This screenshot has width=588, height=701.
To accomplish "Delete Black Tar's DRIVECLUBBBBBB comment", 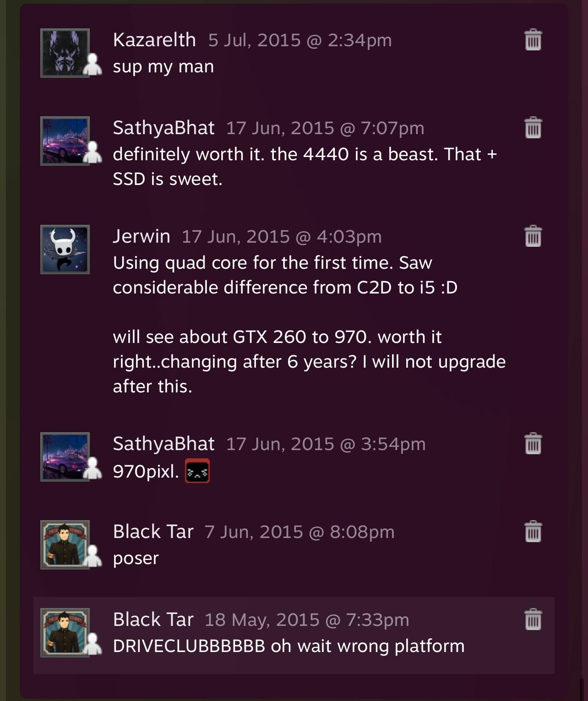I will (533, 619).
